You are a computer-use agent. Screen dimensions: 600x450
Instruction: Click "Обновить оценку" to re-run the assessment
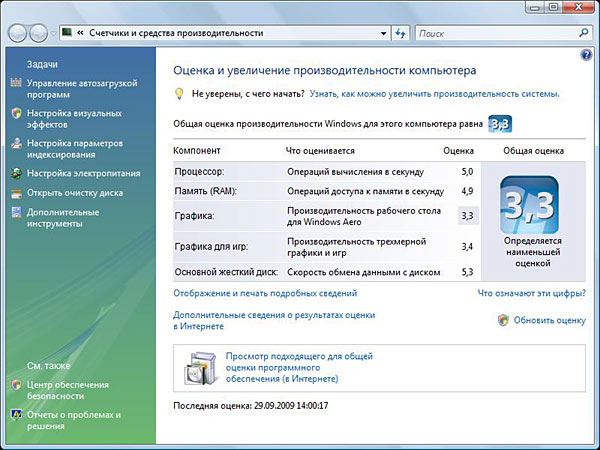(x=549, y=320)
